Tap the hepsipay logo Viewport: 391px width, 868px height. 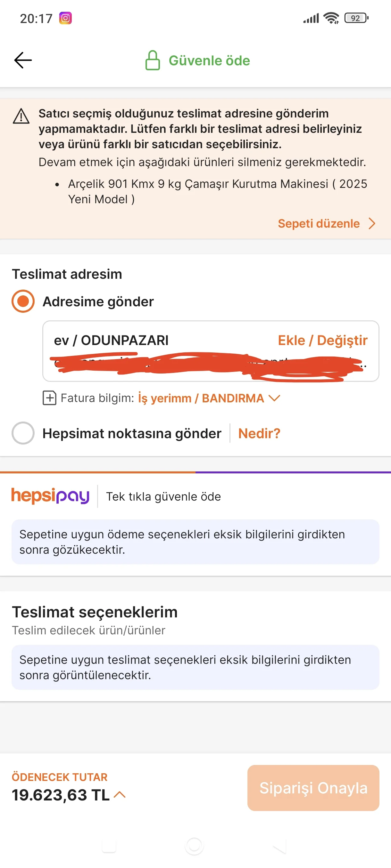coord(50,496)
